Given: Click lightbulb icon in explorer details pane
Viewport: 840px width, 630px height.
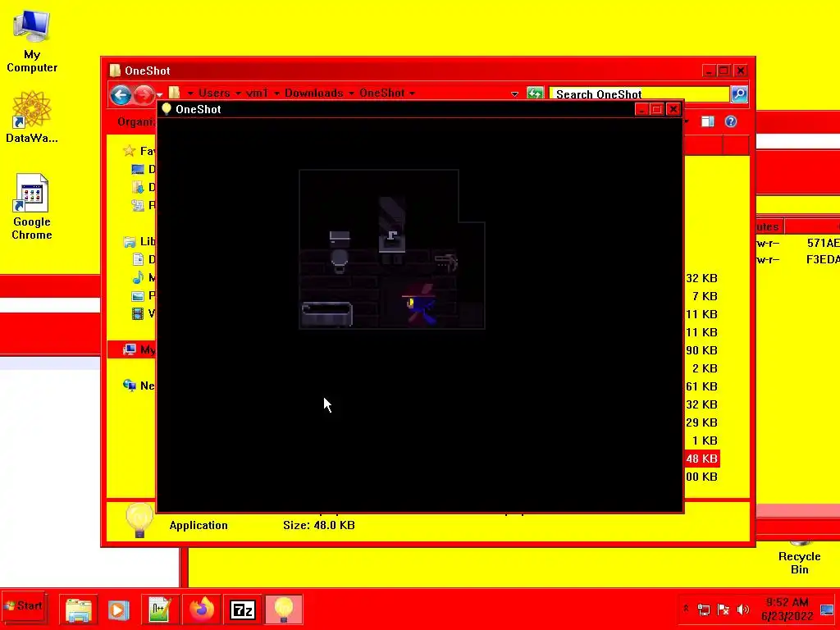Looking at the screenshot, I should 139,519.
